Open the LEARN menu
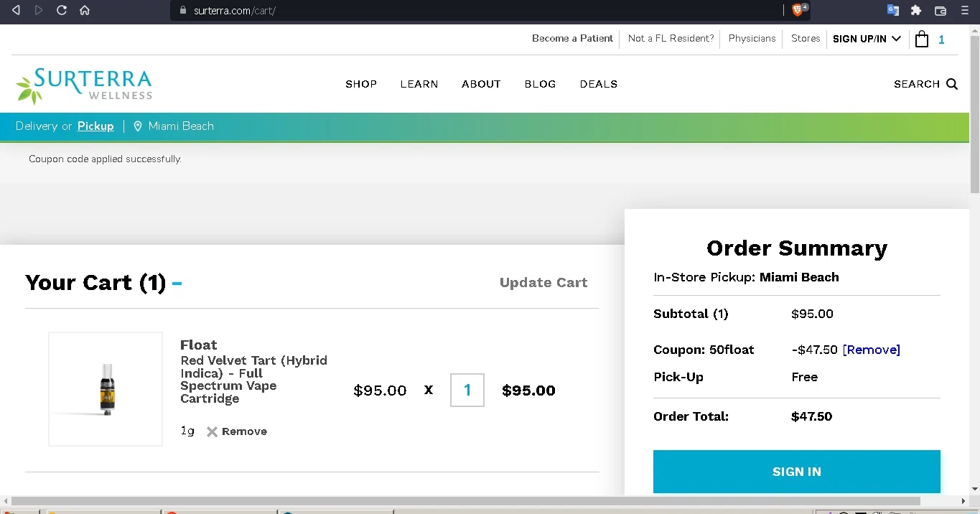 [x=419, y=84]
